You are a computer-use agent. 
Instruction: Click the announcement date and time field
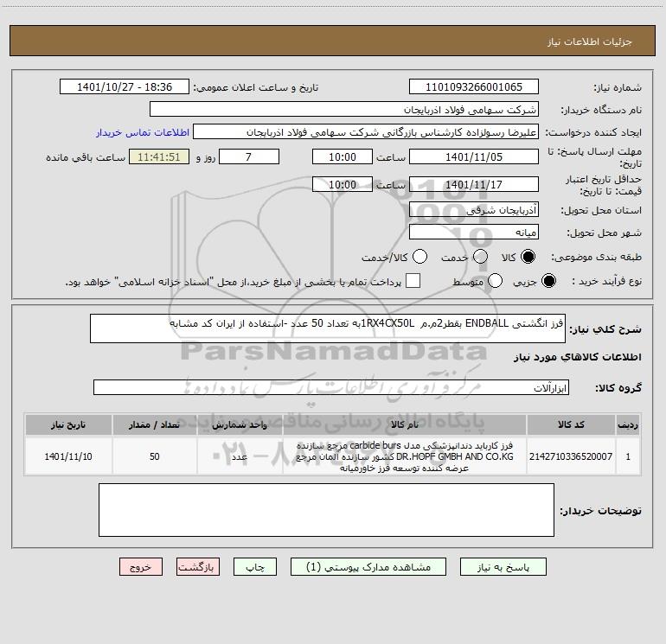pyautogui.click(x=125, y=87)
